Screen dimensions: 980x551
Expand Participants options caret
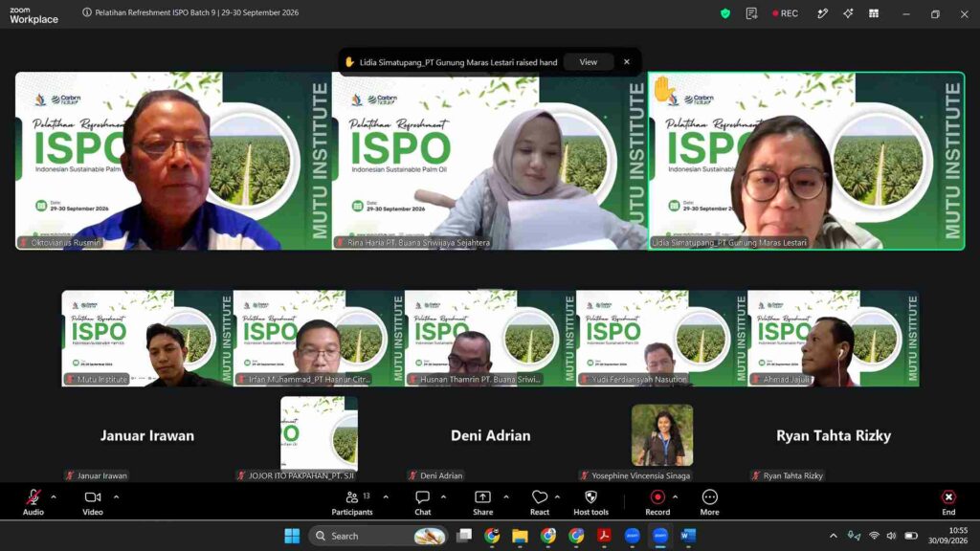tap(386, 497)
